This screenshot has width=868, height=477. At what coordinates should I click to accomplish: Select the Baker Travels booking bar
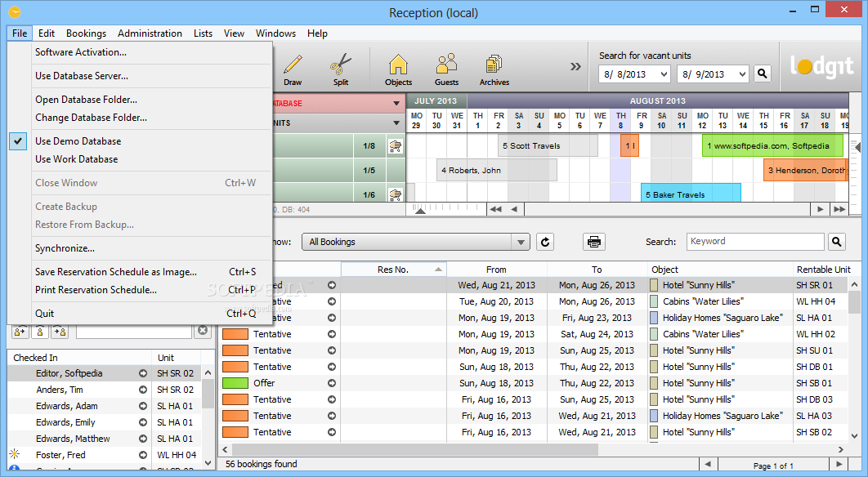coord(691,194)
